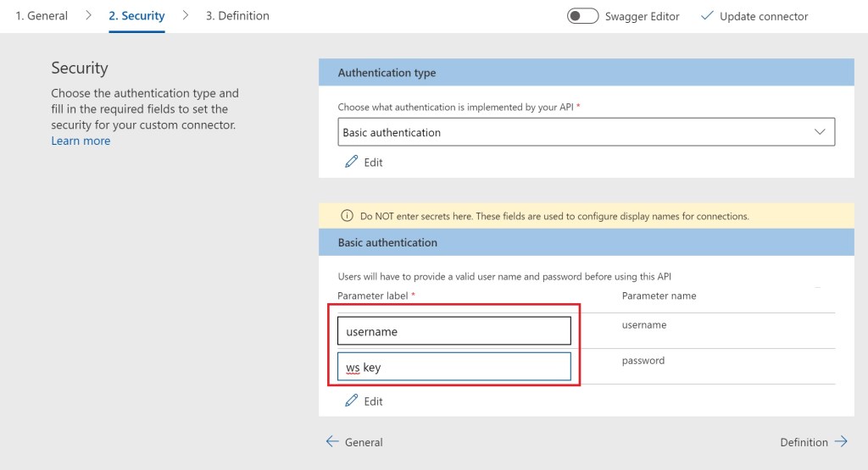Image resolution: width=868 pixels, height=470 pixels.
Task: Go to the 1. General step tab
Action: (42, 15)
